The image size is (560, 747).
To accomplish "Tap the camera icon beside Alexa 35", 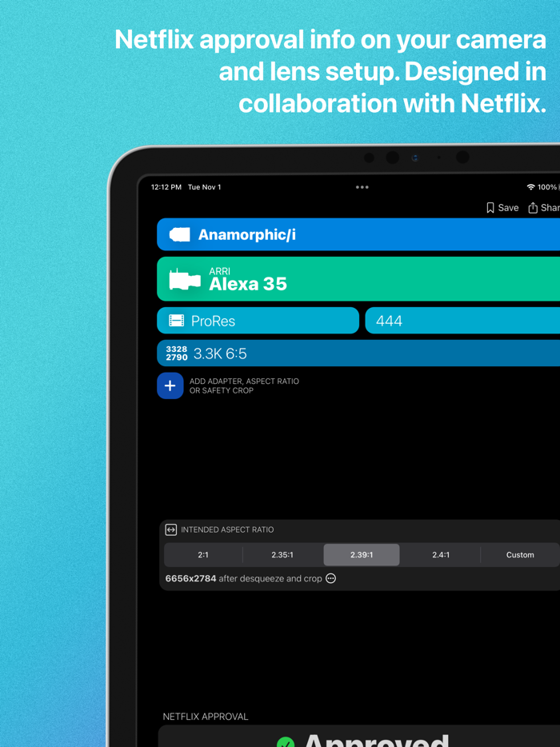I will pos(185,279).
